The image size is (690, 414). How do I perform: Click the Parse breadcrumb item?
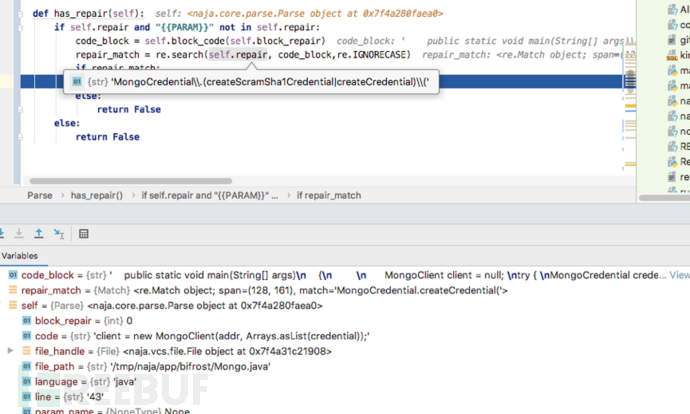(x=40, y=196)
